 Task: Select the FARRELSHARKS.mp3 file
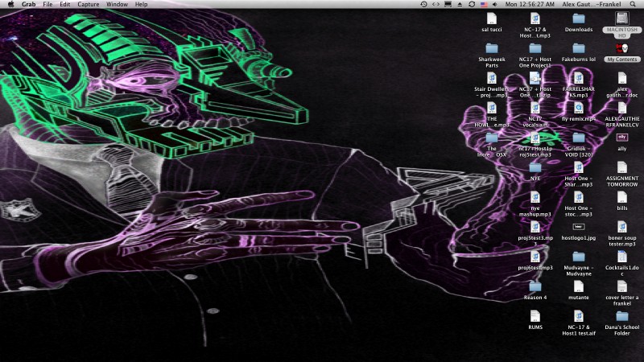579,78
